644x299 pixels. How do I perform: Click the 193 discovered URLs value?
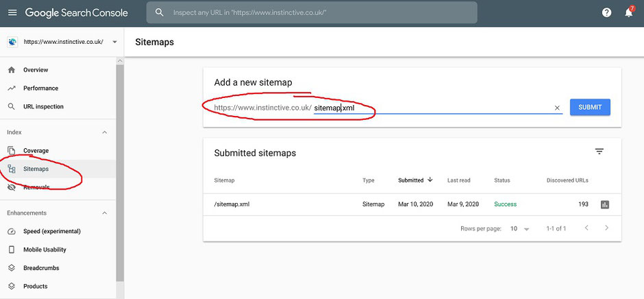pyautogui.click(x=583, y=204)
